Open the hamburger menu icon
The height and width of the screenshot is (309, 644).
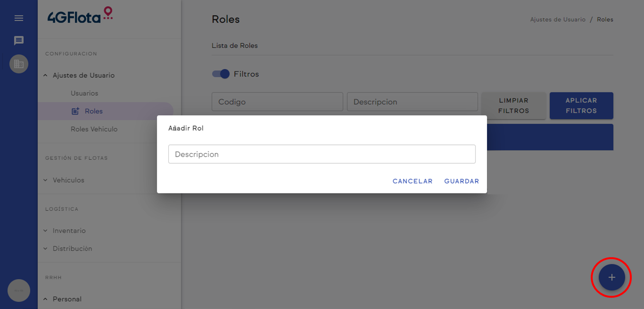pyautogui.click(x=19, y=18)
